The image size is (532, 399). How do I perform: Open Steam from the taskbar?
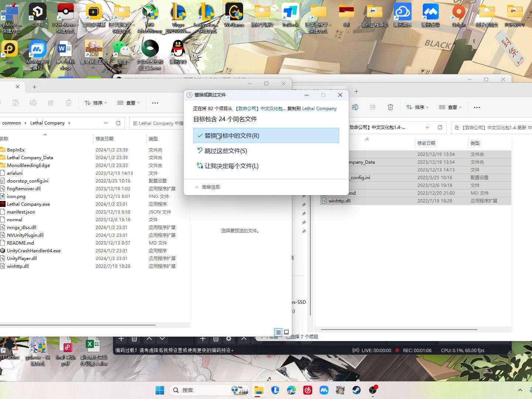357,390
